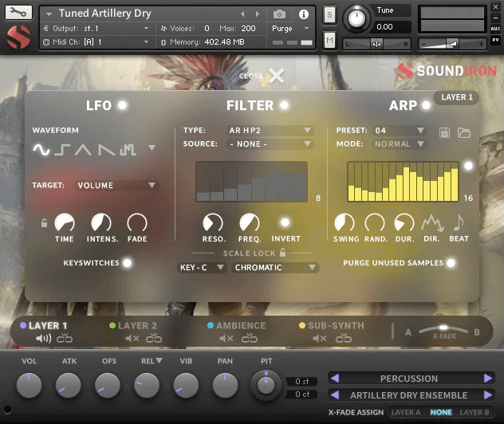Open the ARP PRESET 04 dropdown

tap(400, 131)
